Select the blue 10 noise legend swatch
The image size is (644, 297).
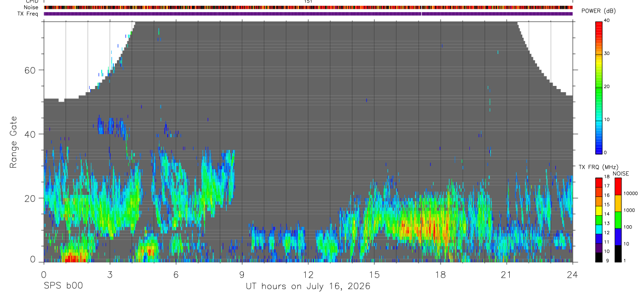[617, 236]
